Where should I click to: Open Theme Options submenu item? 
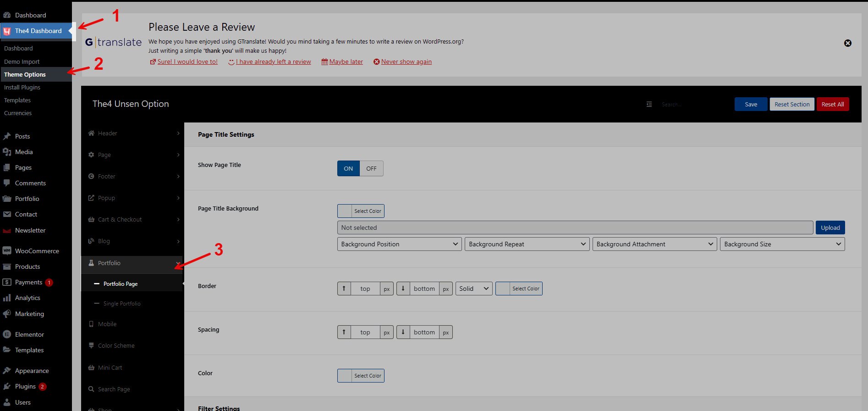click(x=25, y=74)
